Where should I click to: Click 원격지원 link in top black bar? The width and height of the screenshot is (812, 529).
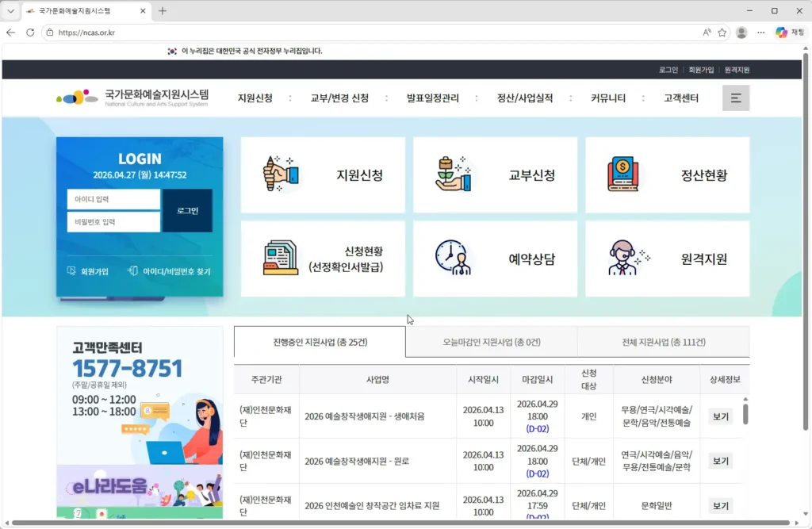(x=737, y=70)
